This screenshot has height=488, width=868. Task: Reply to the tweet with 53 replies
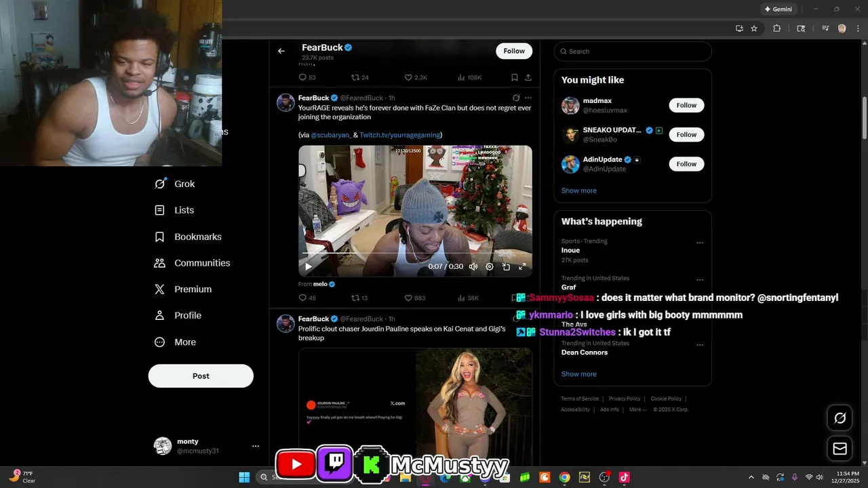(307, 77)
